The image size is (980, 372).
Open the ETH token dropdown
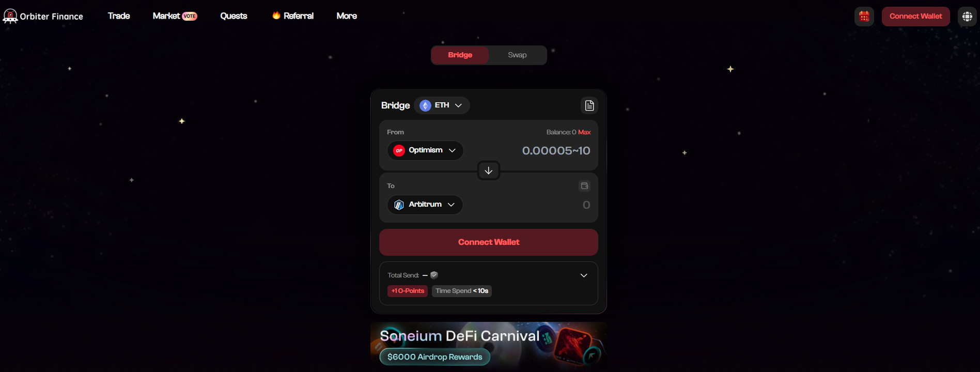[442, 105]
